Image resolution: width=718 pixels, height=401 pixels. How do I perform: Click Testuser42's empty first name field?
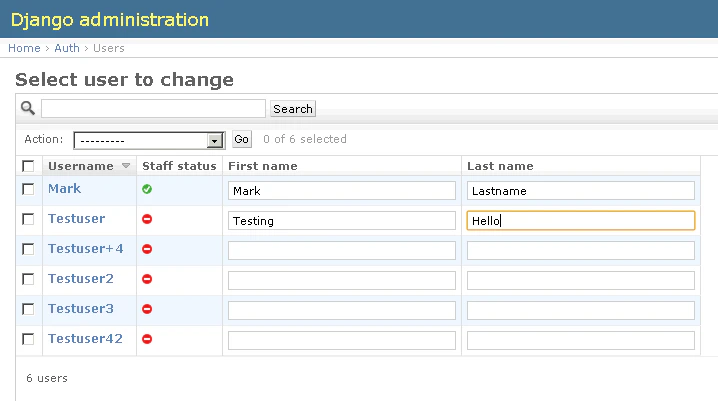(342, 341)
